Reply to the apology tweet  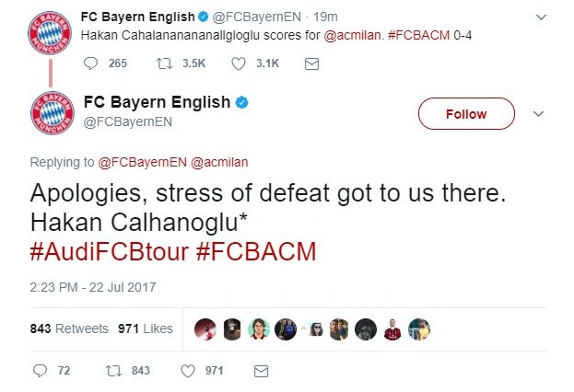click(x=40, y=371)
